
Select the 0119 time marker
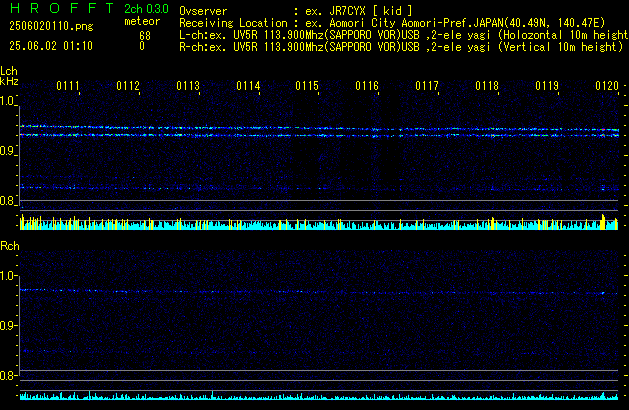coord(547,86)
